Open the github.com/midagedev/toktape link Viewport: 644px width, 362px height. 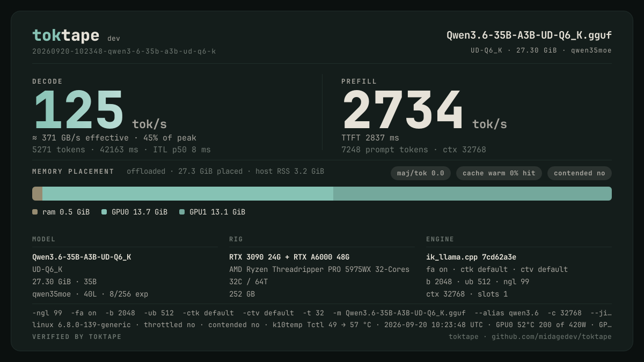[552, 337]
